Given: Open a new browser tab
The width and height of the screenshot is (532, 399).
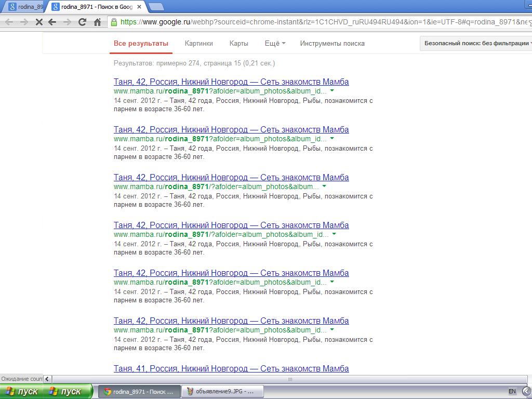Looking at the screenshot, I should [156, 7].
